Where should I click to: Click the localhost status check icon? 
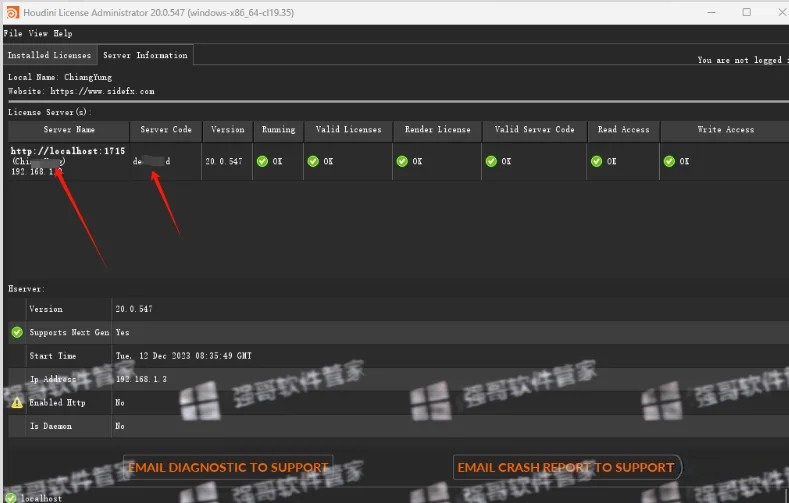(11, 498)
